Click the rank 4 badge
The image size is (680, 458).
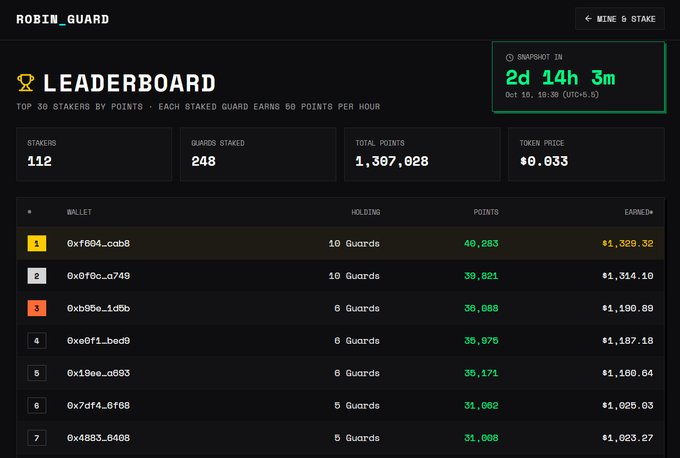pos(37,341)
